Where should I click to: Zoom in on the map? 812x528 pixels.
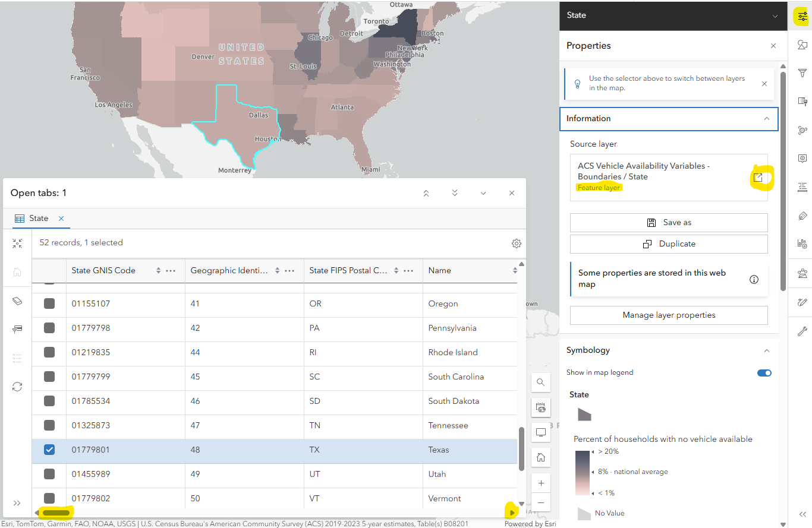540,483
